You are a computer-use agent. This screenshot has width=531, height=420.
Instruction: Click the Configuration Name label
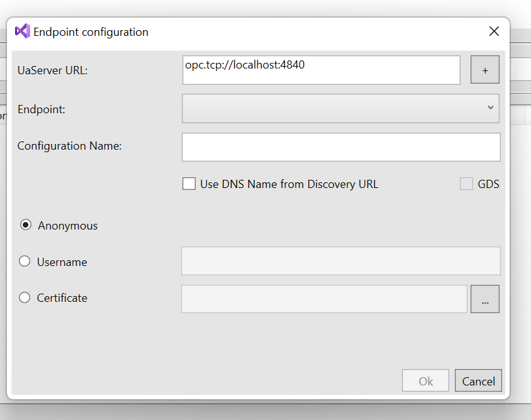point(69,146)
